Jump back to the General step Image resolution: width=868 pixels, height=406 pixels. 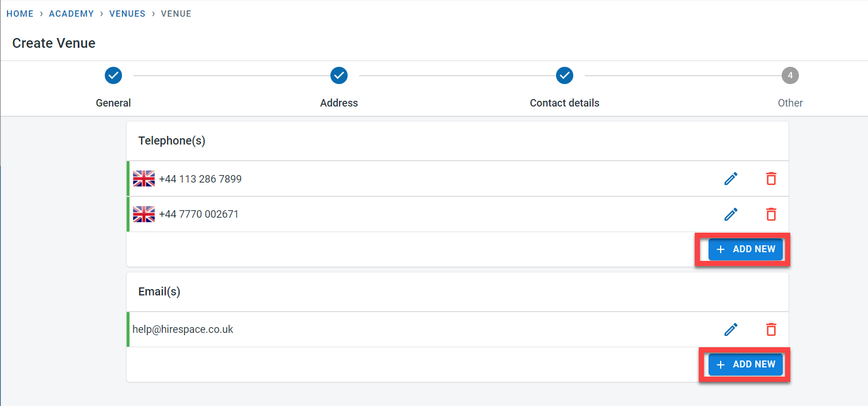[x=113, y=75]
